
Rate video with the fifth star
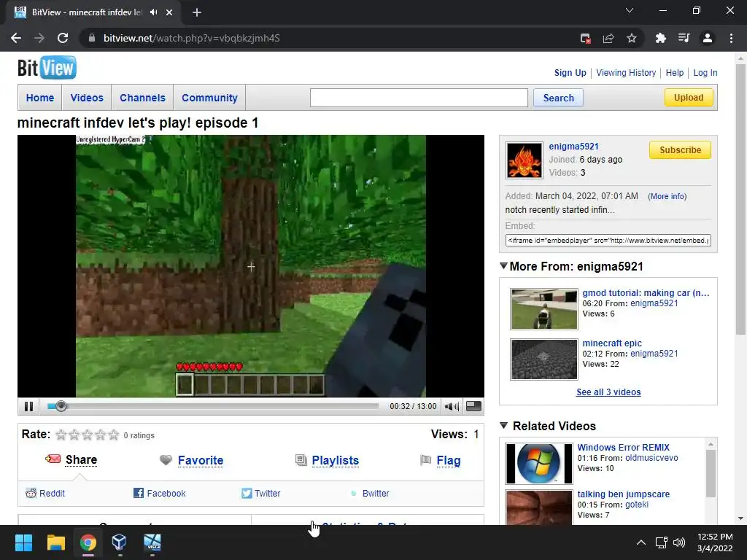point(113,435)
